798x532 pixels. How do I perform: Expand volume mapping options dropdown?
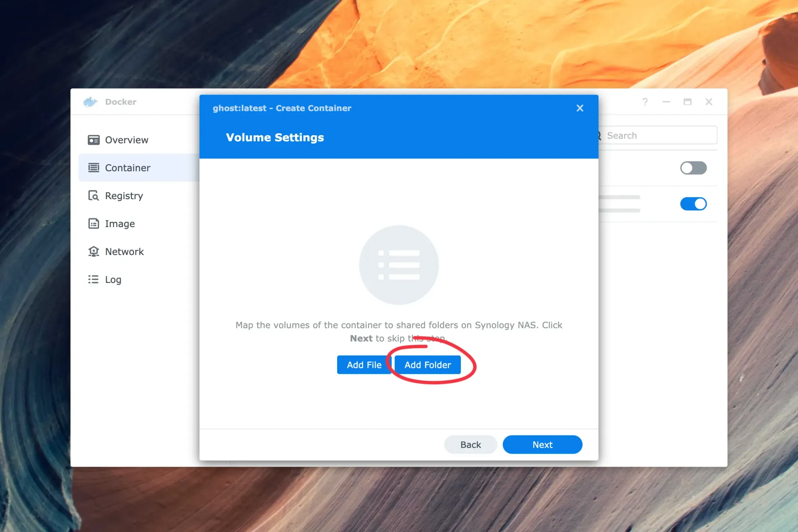point(427,364)
